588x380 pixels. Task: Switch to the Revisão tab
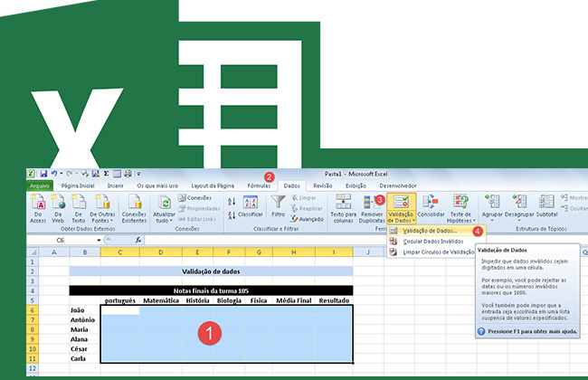pyautogui.click(x=323, y=185)
